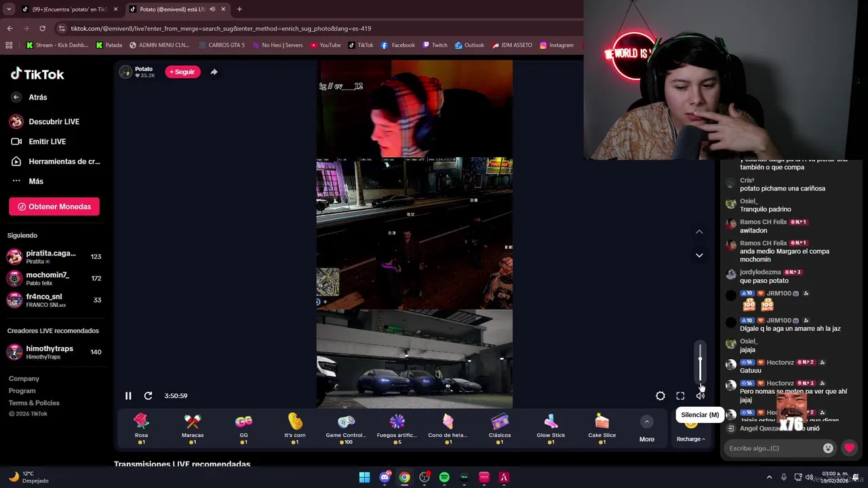This screenshot has width=868, height=488.
Task: Send a Rosa gift
Action: [x=141, y=428]
